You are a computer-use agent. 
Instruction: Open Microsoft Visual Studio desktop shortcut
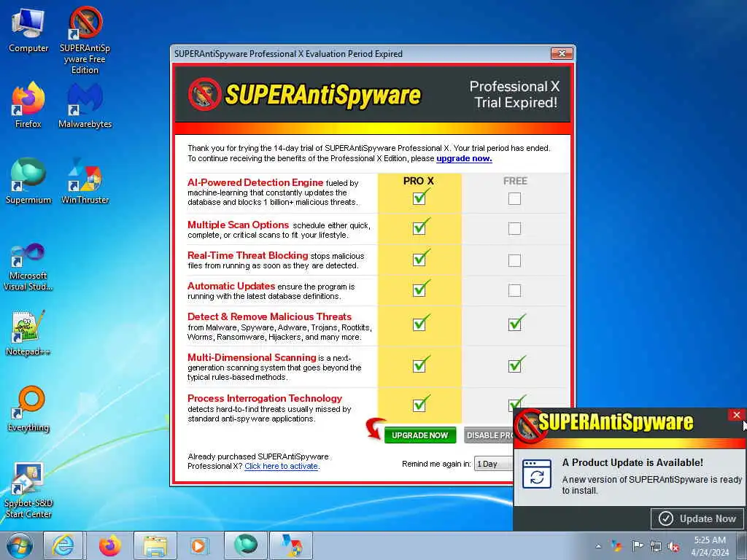tap(28, 267)
